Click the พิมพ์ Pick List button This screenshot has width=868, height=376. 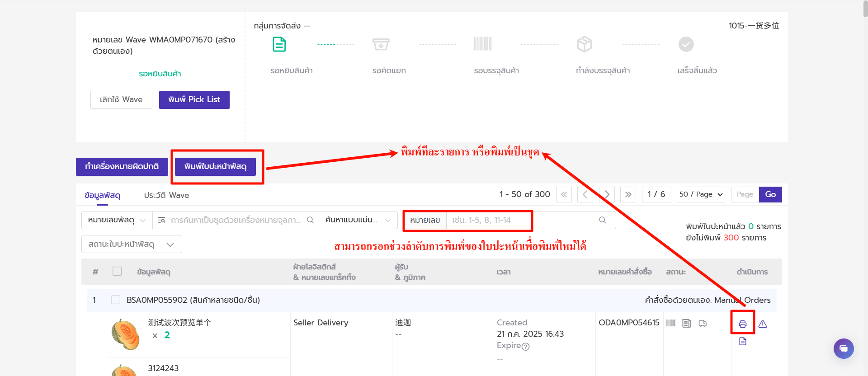coord(194,100)
